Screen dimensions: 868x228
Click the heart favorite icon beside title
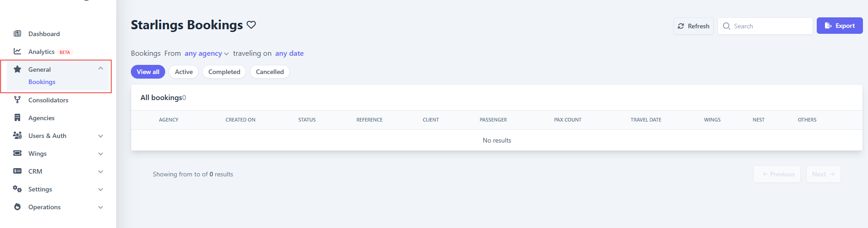(x=251, y=25)
